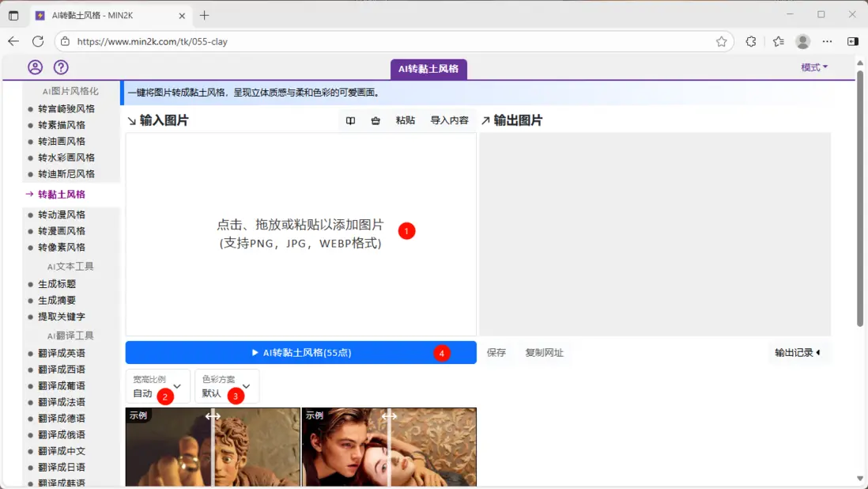Screen dimensions: 868x489
Task: Click the ring example comparison slider handle
Action: point(213,416)
